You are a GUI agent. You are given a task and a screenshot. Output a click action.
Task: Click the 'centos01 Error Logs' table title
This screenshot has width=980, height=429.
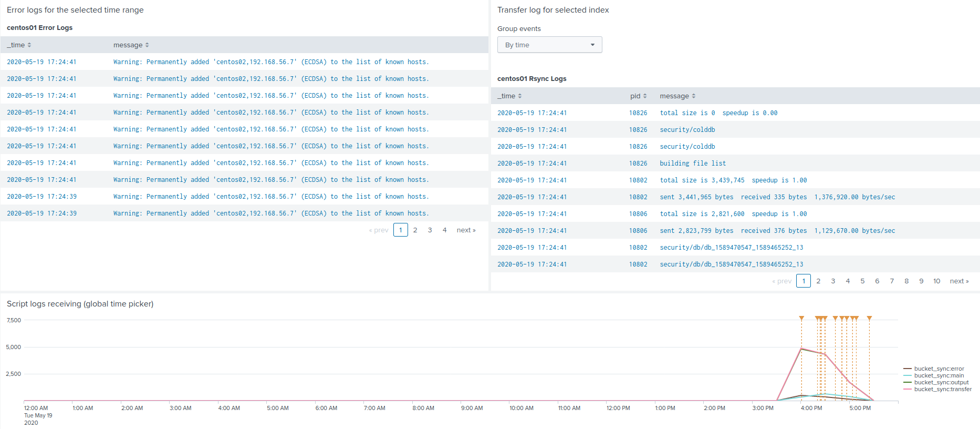coord(39,28)
